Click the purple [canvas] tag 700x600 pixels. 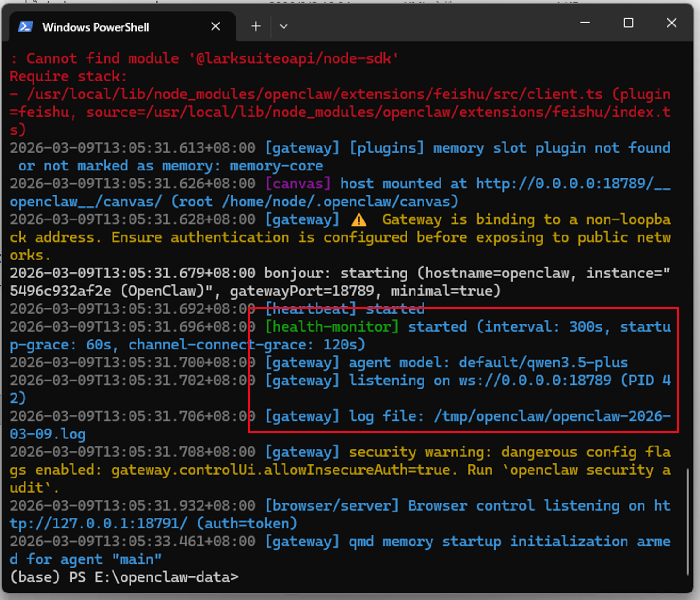click(298, 184)
